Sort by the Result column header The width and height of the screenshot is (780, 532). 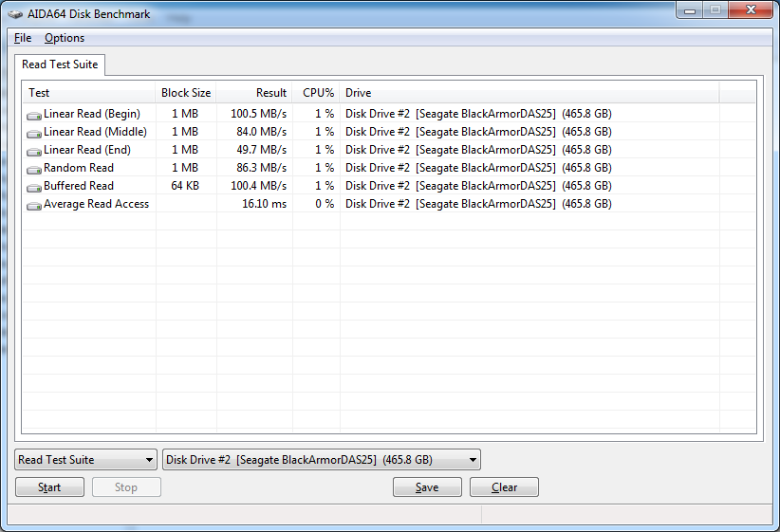tap(254, 93)
